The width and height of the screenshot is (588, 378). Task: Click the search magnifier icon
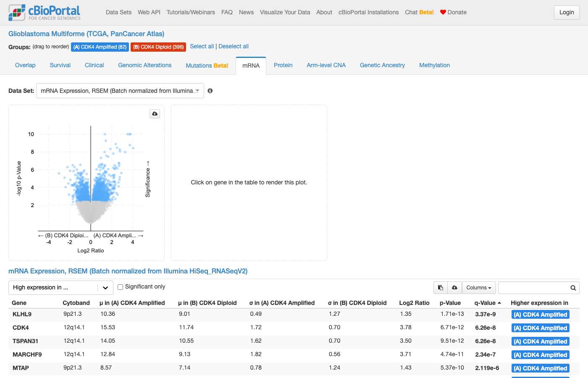[x=573, y=288]
